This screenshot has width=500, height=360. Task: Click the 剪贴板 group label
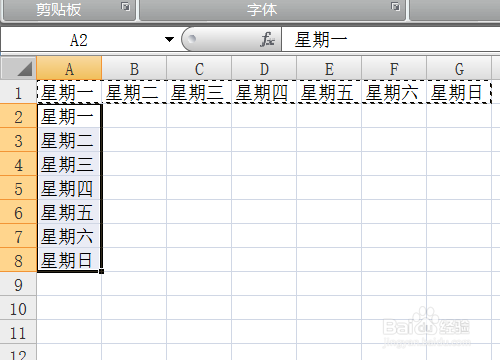(59, 9)
